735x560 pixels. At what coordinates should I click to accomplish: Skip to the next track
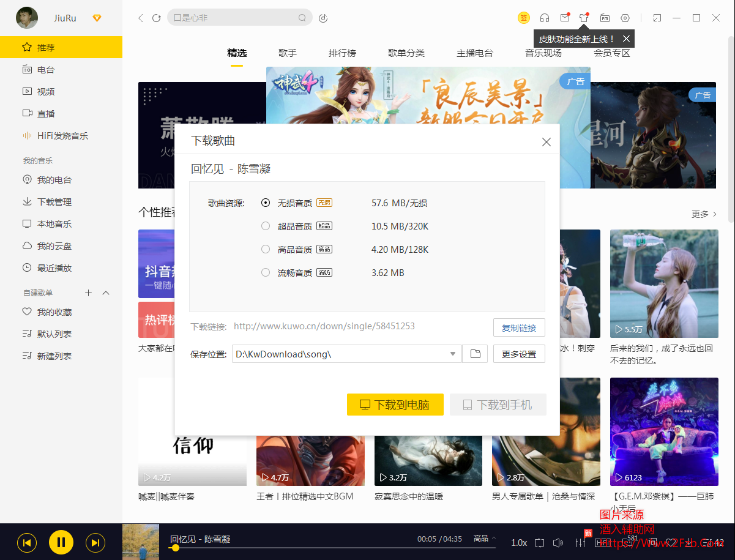pyautogui.click(x=95, y=542)
